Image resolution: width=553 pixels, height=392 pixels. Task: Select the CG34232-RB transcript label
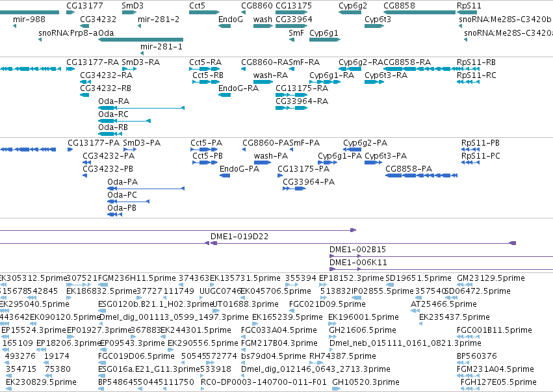pyautogui.click(x=106, y=88)
